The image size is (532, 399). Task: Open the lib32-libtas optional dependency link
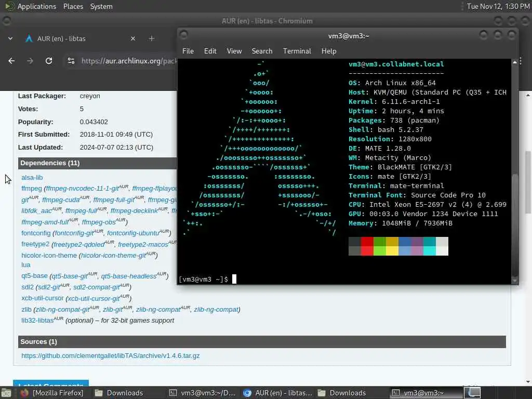pos(37,320)
